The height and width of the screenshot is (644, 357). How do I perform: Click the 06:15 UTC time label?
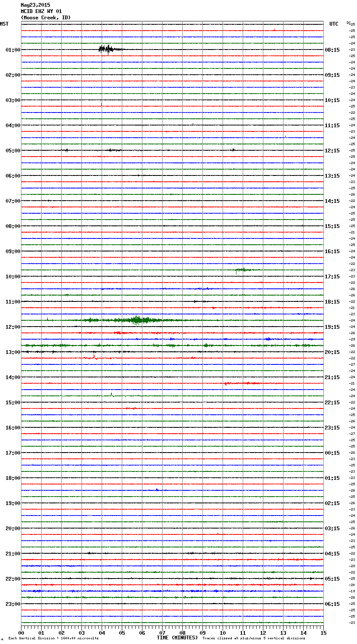pyautogui.click(x=332, y=604)
